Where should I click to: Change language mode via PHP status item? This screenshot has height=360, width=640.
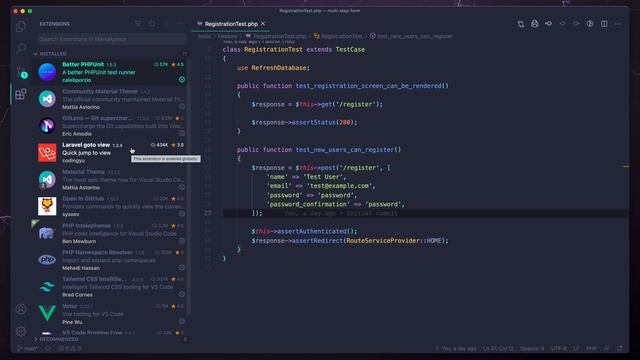(591, 348)
